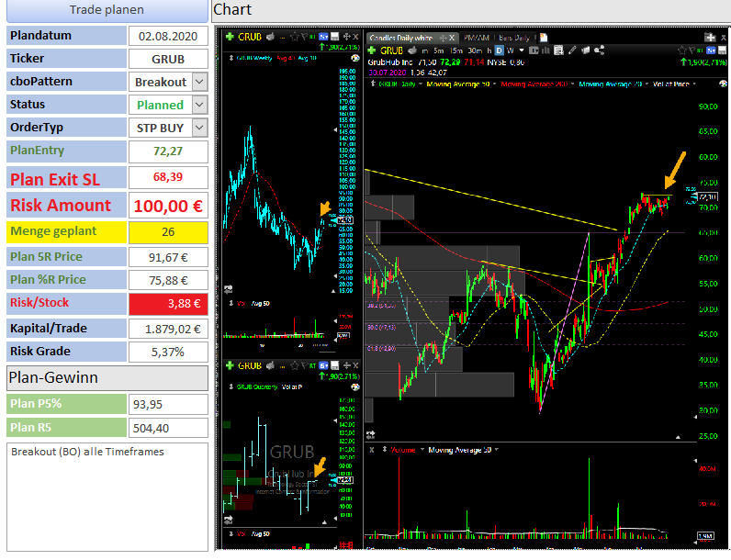The height and width of the screenshot is (560, 731).
Task: Click the move cross icon in weekly chart
Action: 347,37
